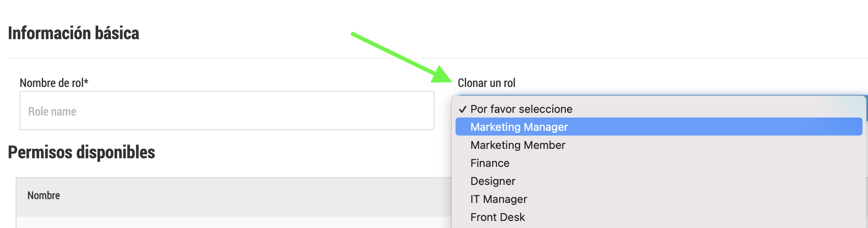Click the Role name placeholder text

coord(52,112)
